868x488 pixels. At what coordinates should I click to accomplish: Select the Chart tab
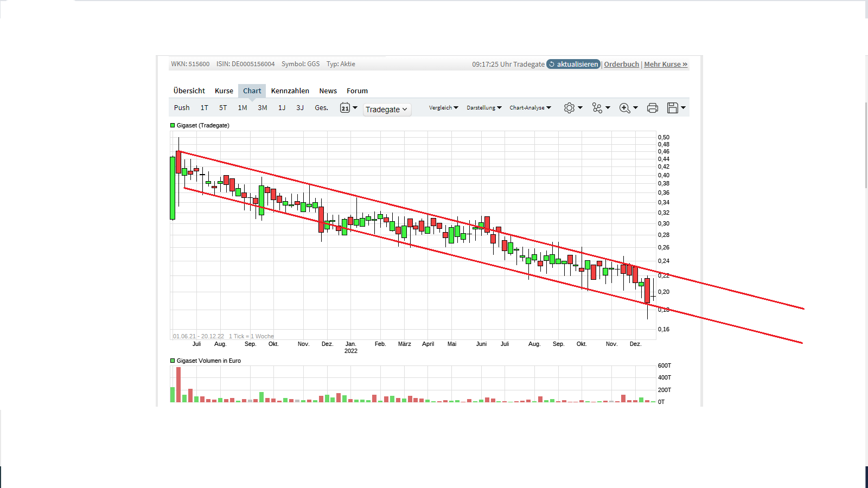tap(252, 91)
